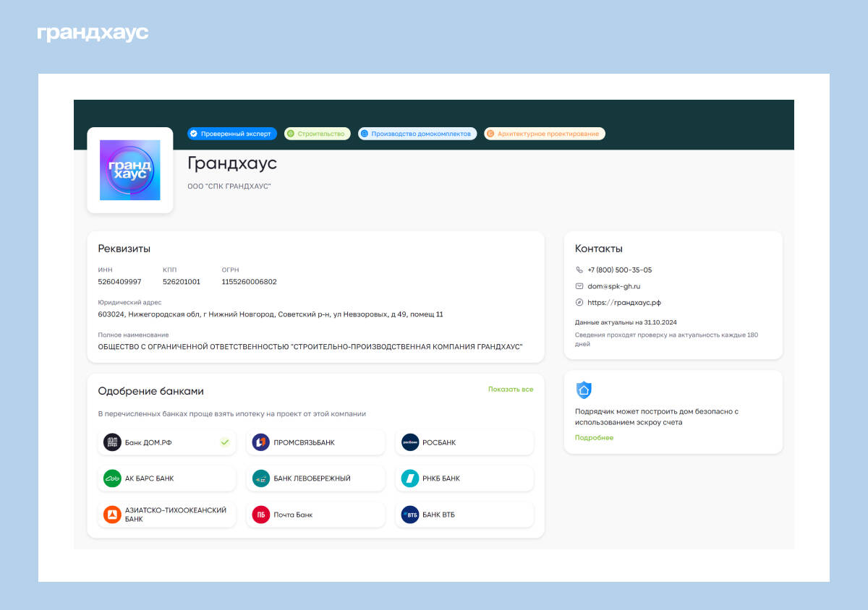The height and width of the screenshot is (610, 868).
Task: Click the Почта Банк logo icon
Action: click(x=260, y=515)
